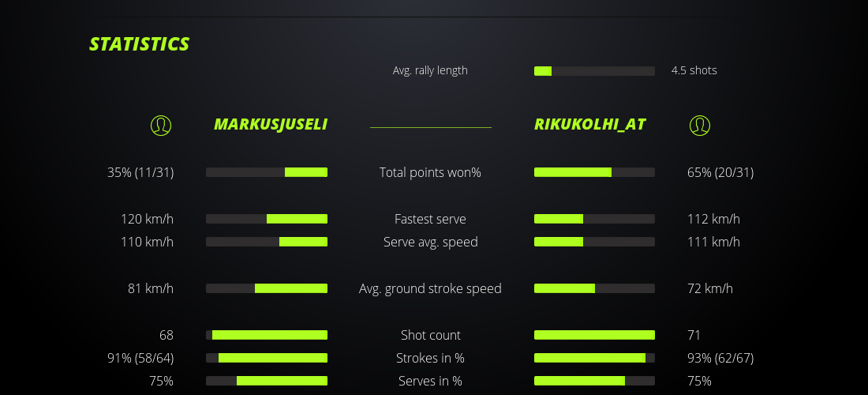Open the RIKUKOLHI_AT player name
The image size is (868, 395).
click(x=590, y=125)
